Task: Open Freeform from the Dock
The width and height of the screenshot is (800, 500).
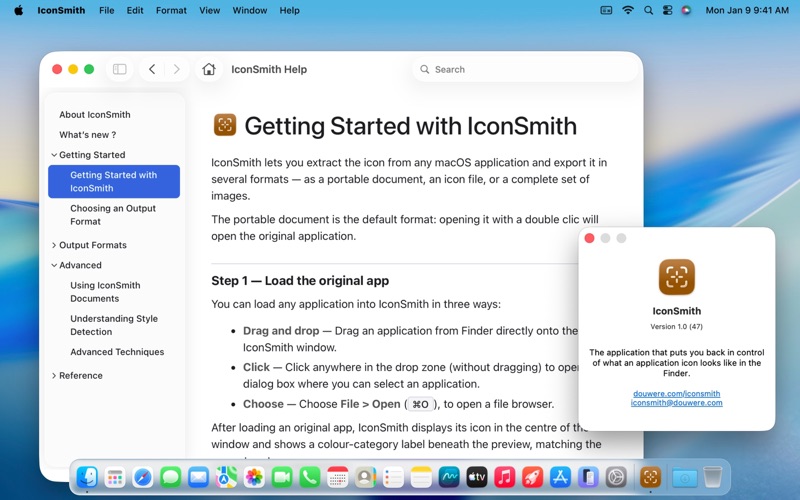Action: (449, 478)
